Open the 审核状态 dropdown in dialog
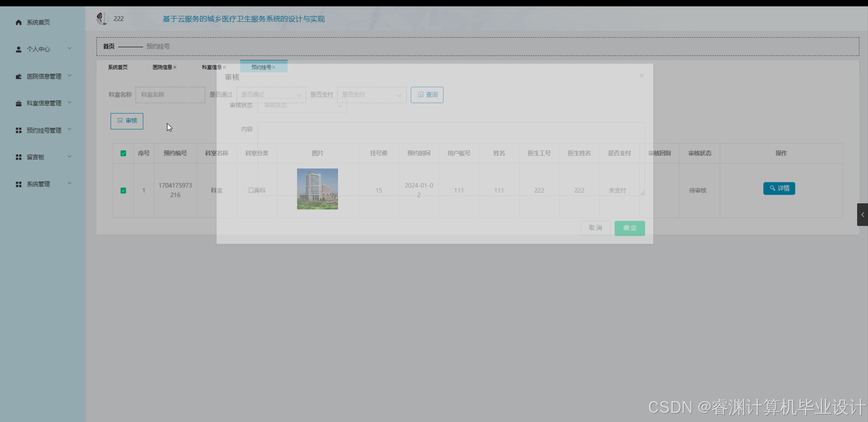The height and width of the screenshot is (422, 868). point(302,105)
